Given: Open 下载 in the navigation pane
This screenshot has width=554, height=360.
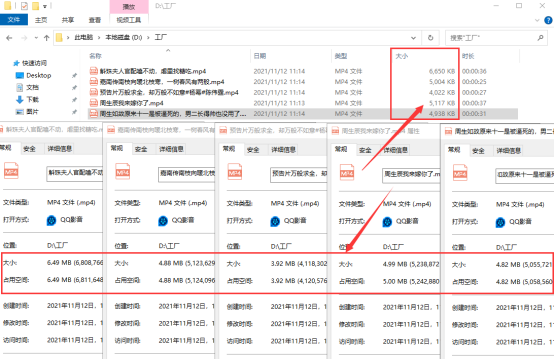Looking at the screenshot, I should pos(33,99).
